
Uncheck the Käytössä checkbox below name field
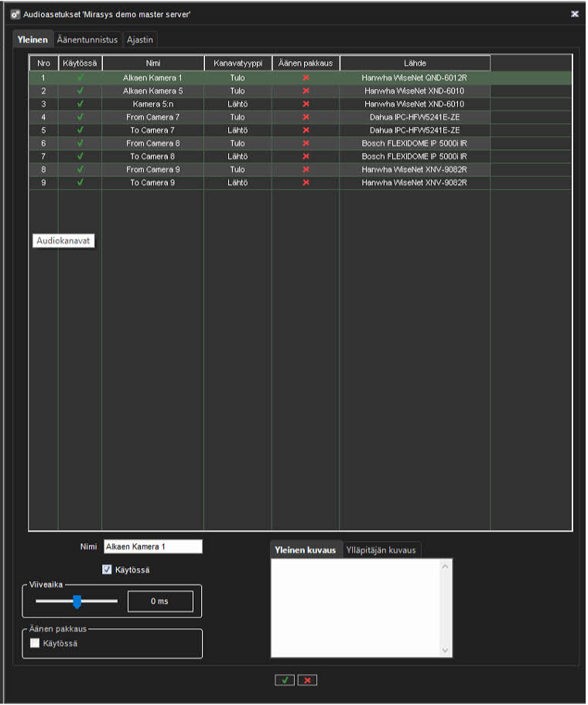coord(108,570)
